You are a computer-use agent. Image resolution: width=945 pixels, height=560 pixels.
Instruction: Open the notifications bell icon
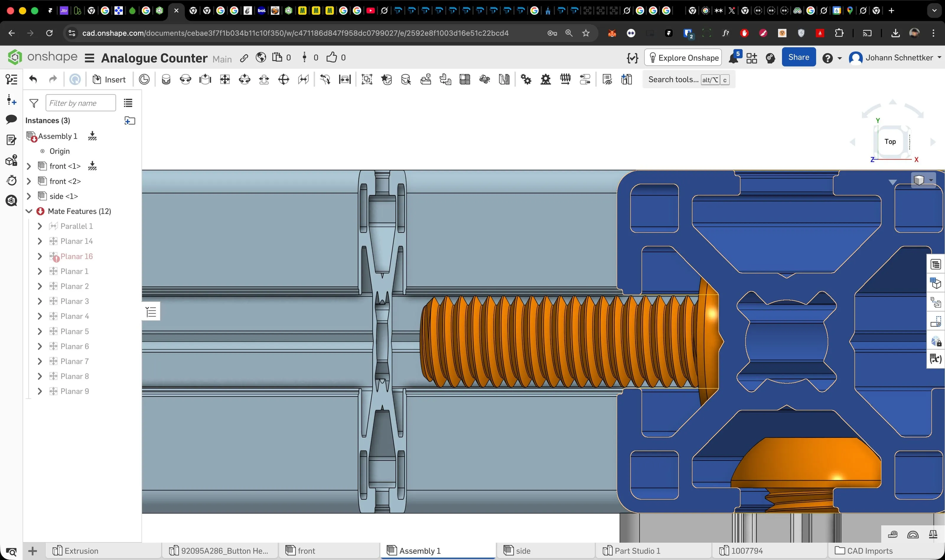coord(734,58)
